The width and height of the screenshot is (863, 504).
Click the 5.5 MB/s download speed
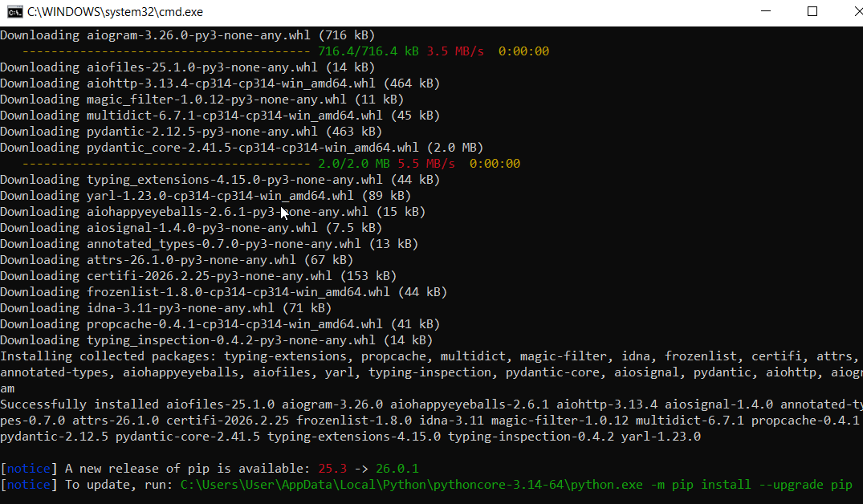tap(426, 164)
